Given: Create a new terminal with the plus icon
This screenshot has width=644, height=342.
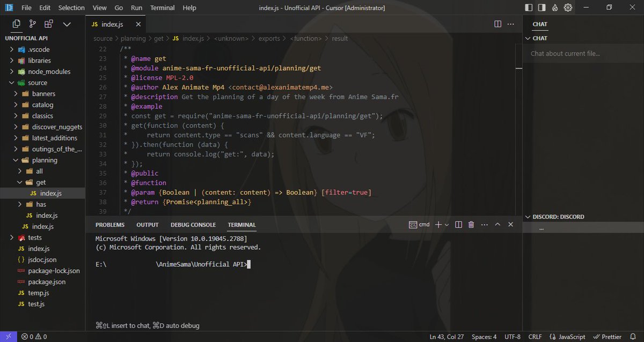Looking at the screenshot, I should pyautogui.click(x=438, y=225).
